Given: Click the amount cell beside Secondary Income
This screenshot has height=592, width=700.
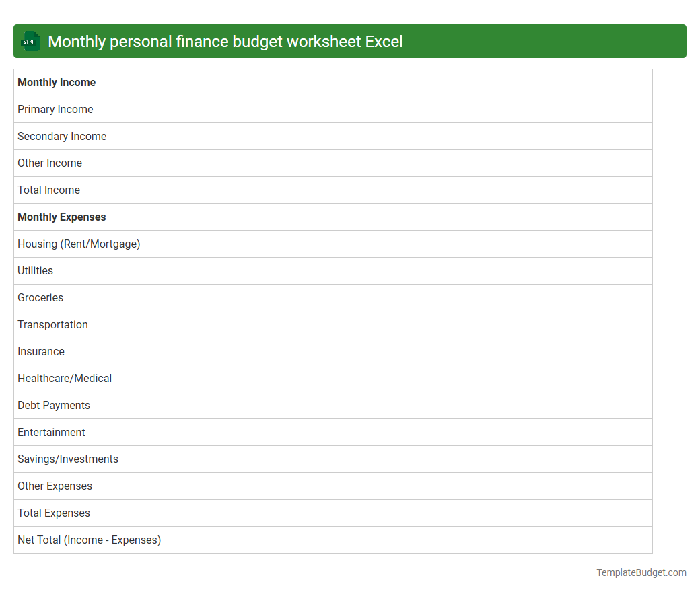Looking at the screenshot, I should coord(637,136).
